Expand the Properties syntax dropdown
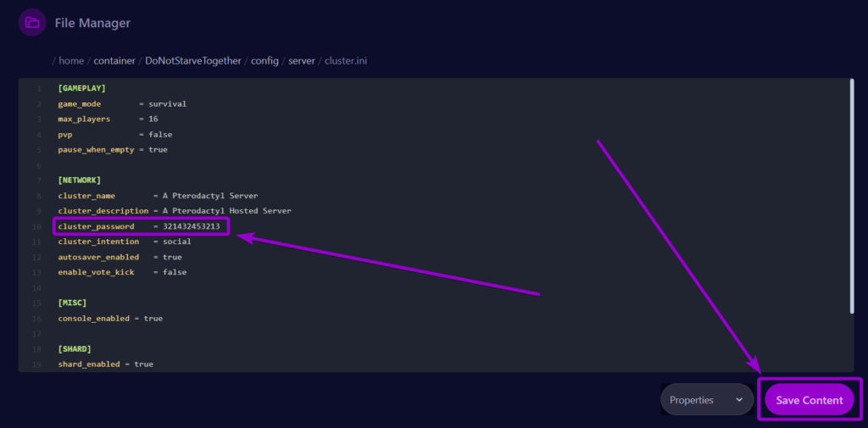 click(706, 400)
